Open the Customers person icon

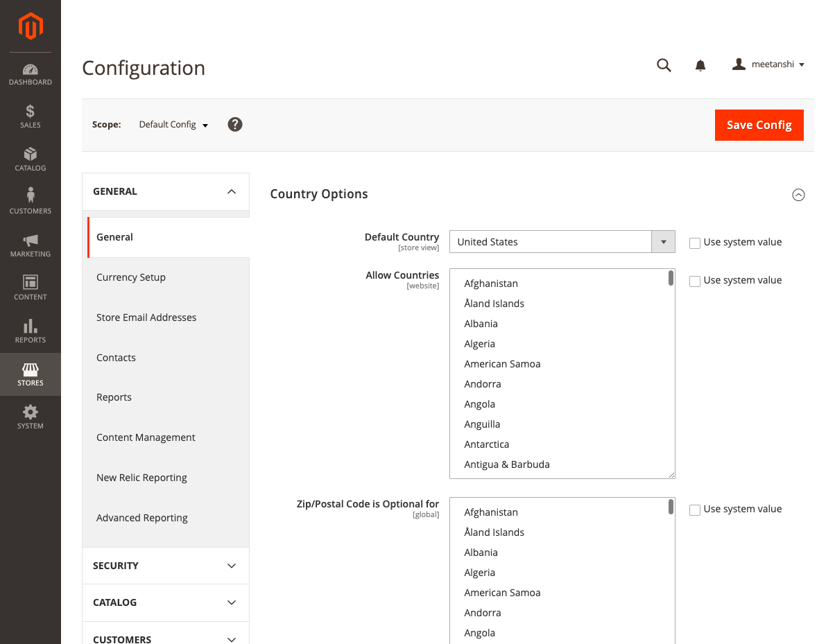[x=31, y=195]
